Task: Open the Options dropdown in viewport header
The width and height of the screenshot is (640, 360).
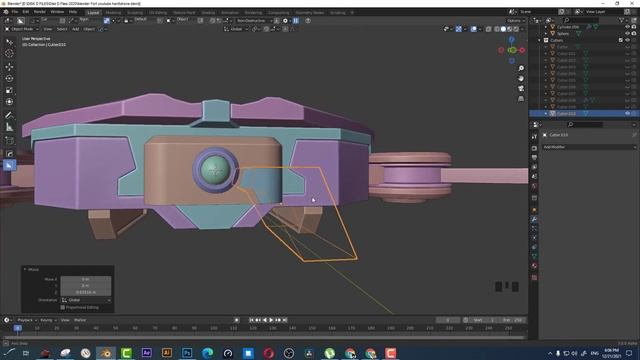Action: (515, 20)
